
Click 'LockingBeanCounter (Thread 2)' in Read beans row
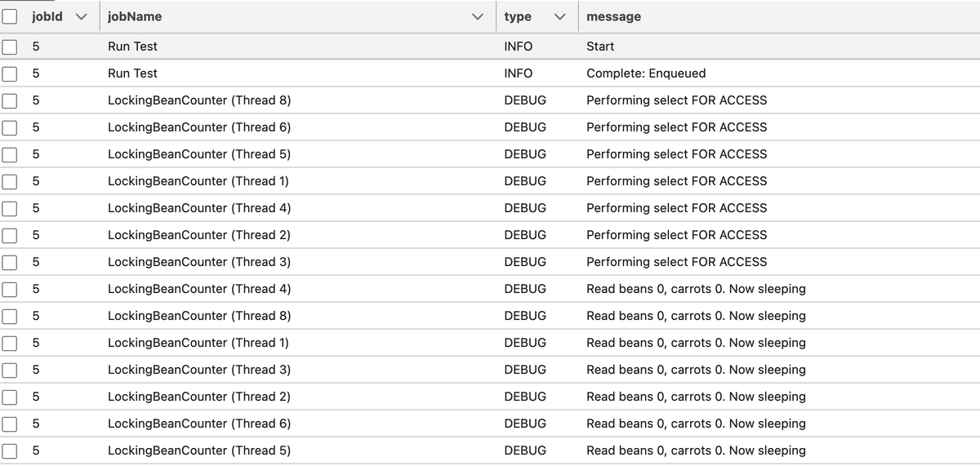tap(199, 397)
